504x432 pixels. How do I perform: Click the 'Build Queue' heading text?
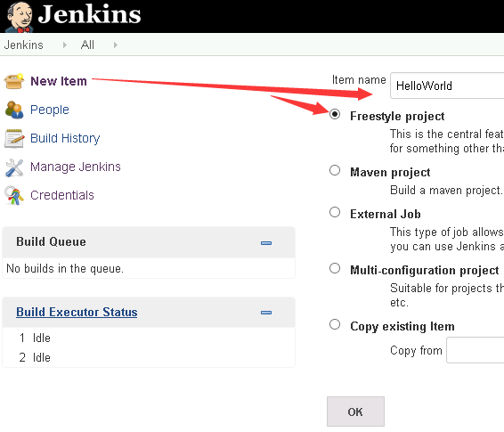coord(51,241)
